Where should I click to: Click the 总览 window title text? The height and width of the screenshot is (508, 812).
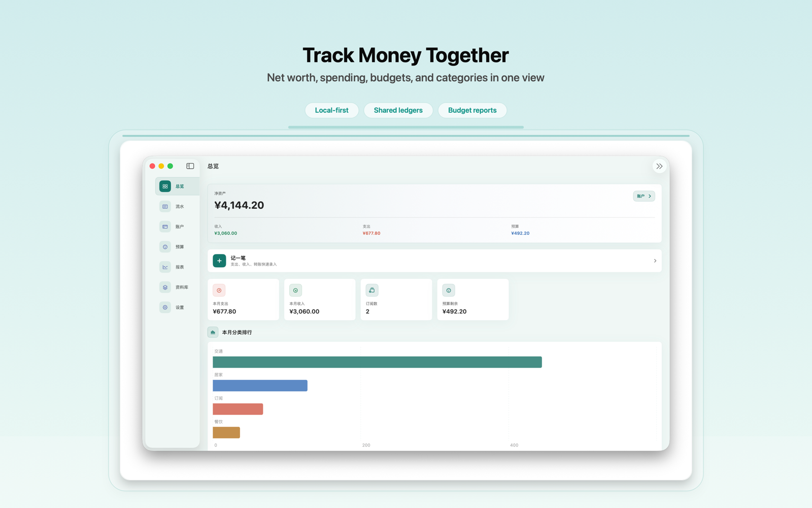(213, 166)
